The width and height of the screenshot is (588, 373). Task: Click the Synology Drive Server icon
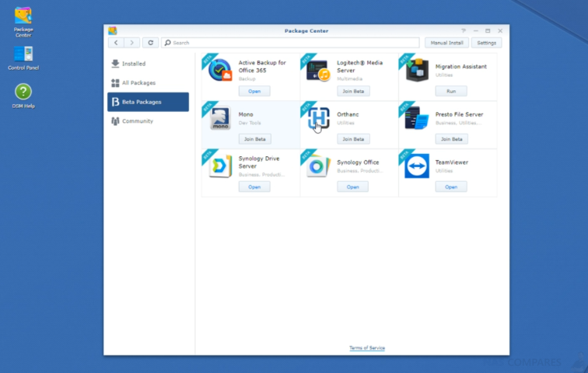pos(220,166)
